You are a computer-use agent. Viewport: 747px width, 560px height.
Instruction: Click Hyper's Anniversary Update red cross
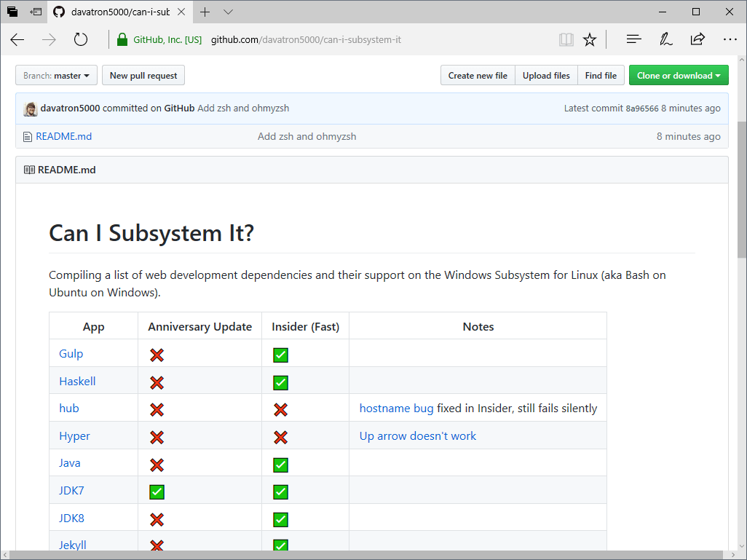click(157, 437)
